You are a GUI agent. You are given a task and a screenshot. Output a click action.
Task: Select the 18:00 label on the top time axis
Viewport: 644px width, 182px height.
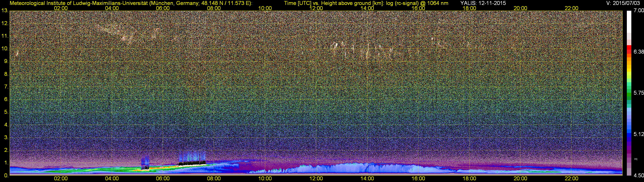(x=469, y=8)
